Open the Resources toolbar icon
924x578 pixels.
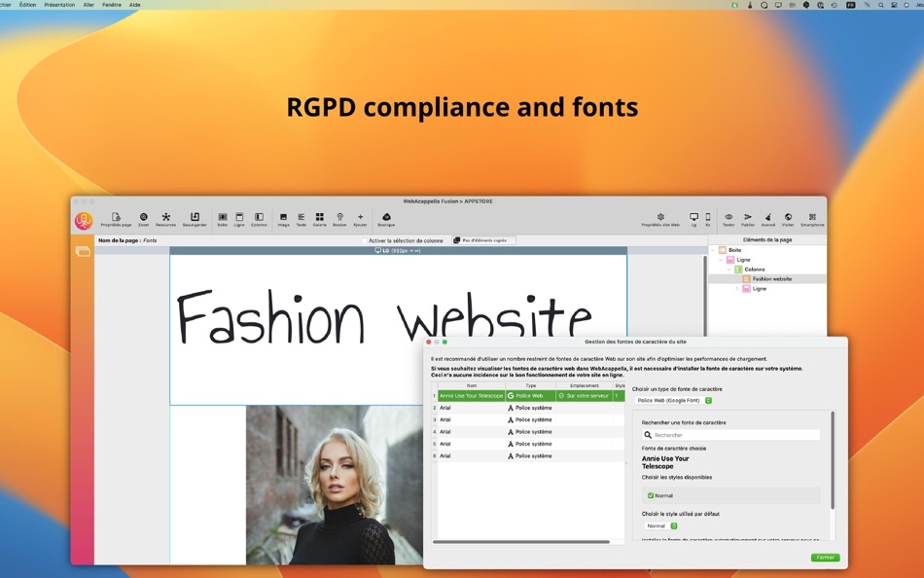point(165,219)
